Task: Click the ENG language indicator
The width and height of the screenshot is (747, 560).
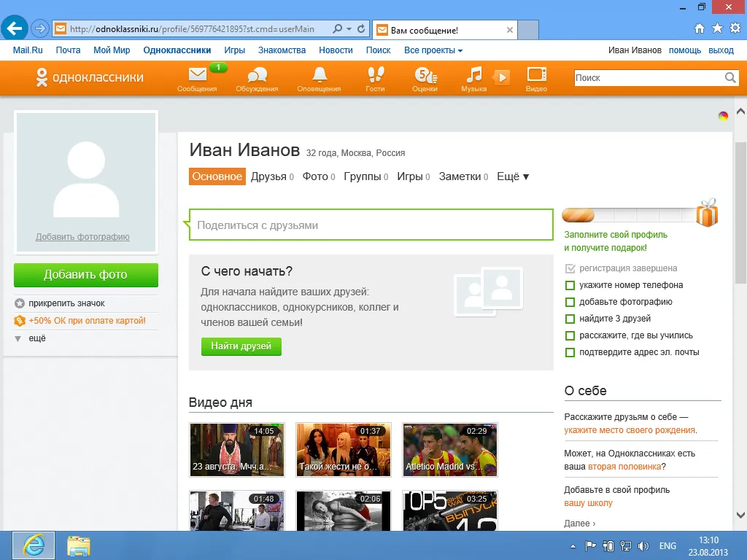Action: click(667, 546)
